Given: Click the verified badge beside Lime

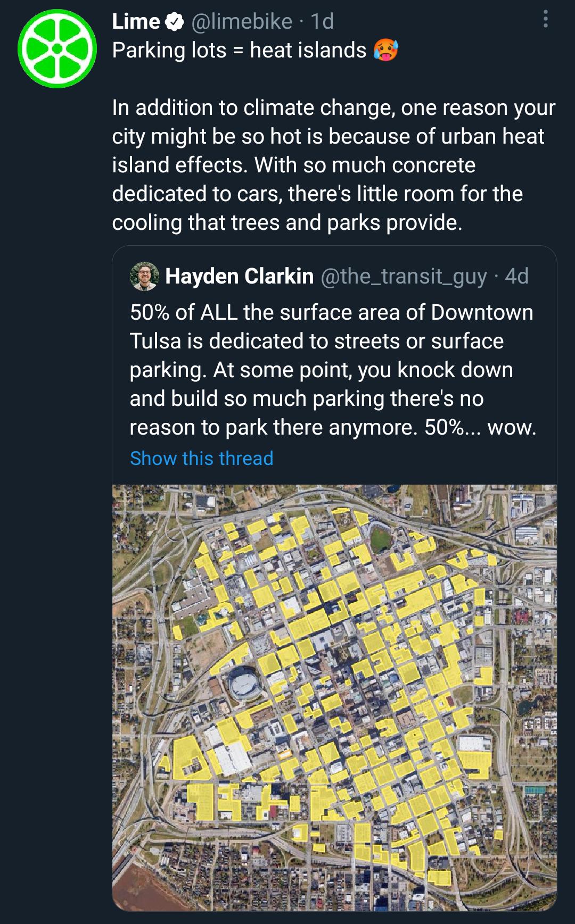Looking at the screenshot, I should (174, 22).
